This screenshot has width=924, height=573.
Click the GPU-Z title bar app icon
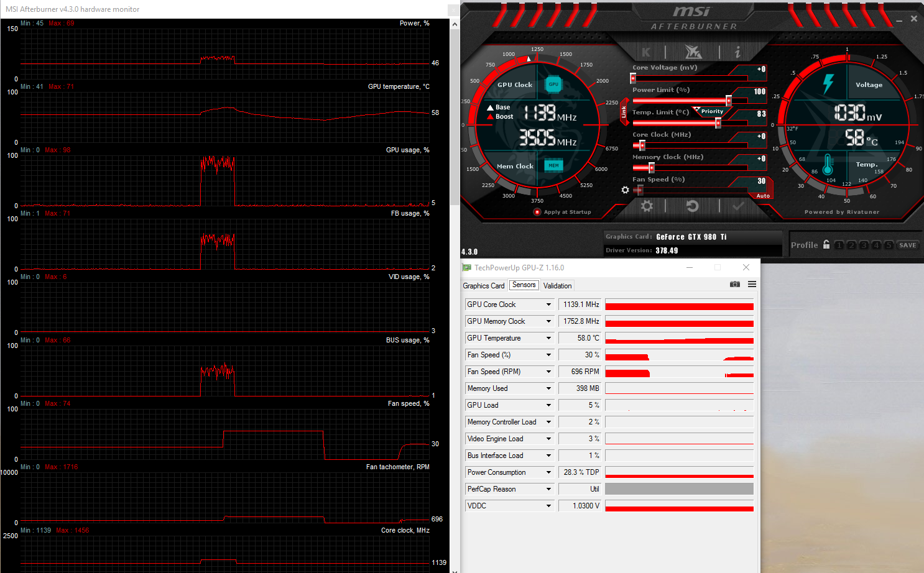pos(466,267)
